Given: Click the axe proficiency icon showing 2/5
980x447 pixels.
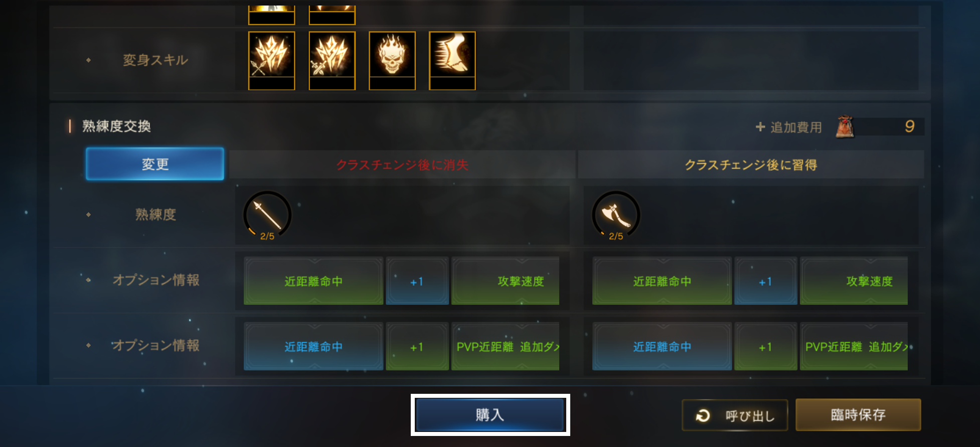Looking at the screenshot, I should (616, 215).
